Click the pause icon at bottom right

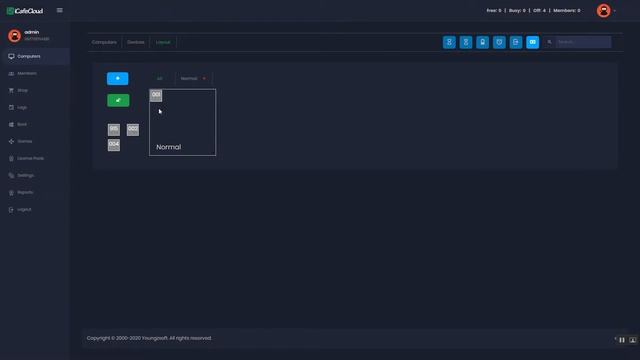(x=622, y=340)
